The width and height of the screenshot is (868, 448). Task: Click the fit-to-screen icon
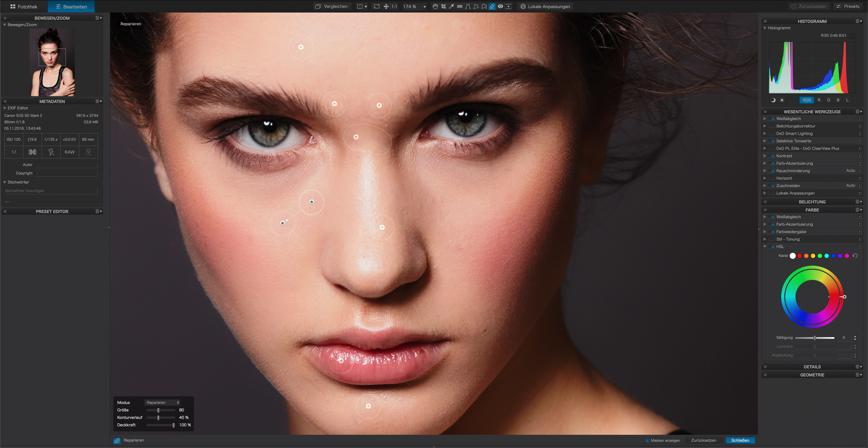377,6
